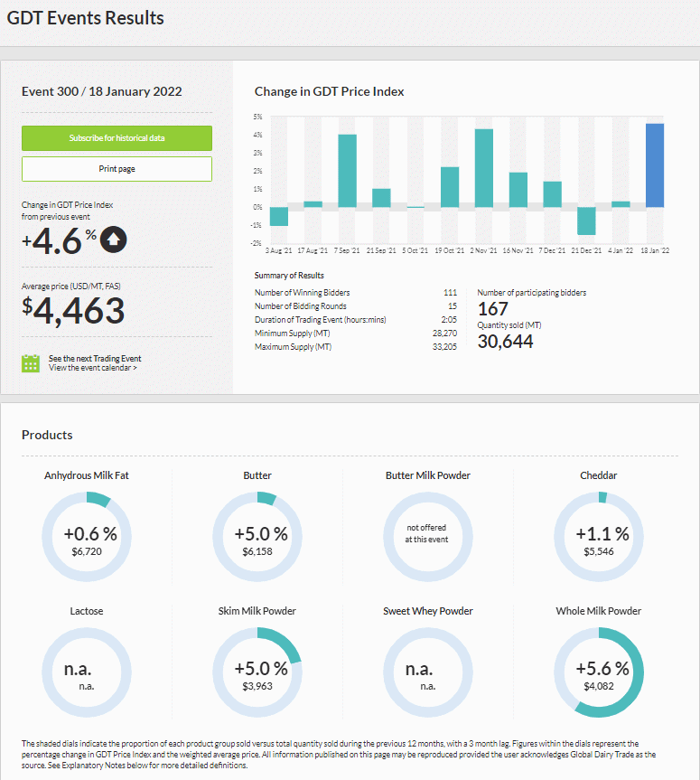Screen dimensions: 700x780
Task: Click the Butter Milk Powder dial
Action: [x=427, y=537]
